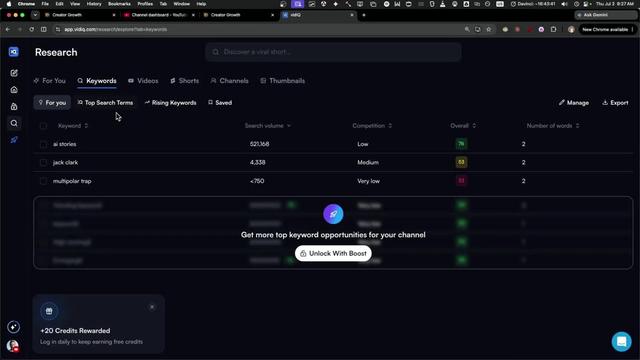Screen dimensions: 640x360
Task: Switch to the Channels tab
Action: click(x=229, y=81)
